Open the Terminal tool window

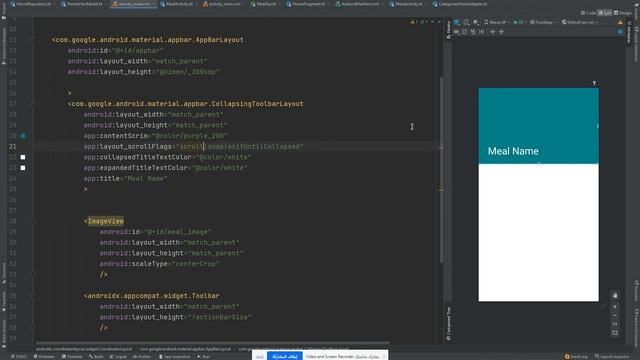pyautogui.click(x=72, y=357)
